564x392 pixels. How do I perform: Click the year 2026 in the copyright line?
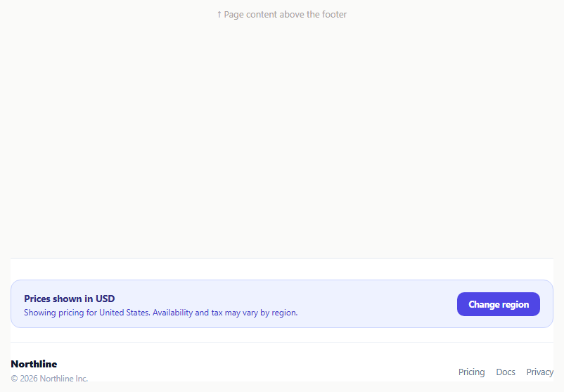click(x=29, y=379)
